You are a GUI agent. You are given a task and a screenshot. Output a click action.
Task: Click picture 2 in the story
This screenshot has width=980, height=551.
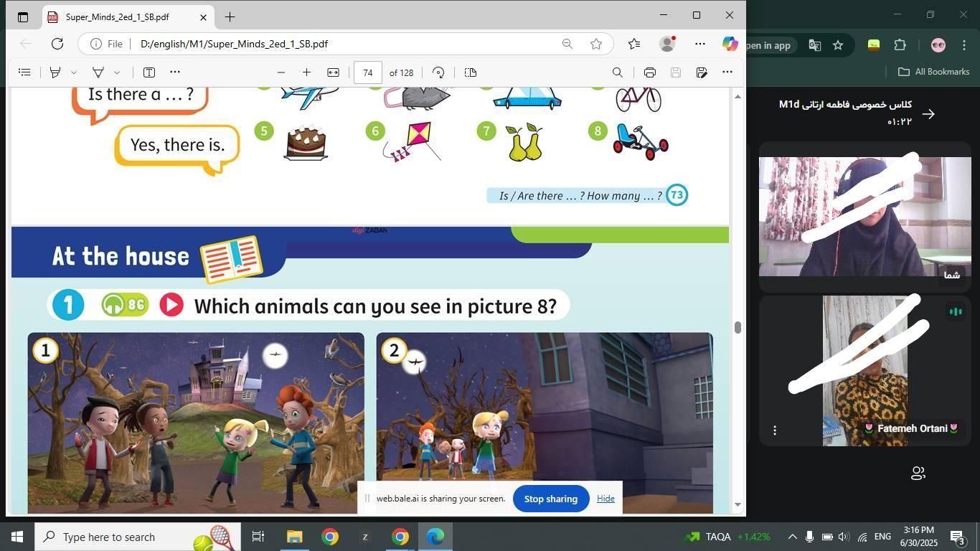pos(545,423)
